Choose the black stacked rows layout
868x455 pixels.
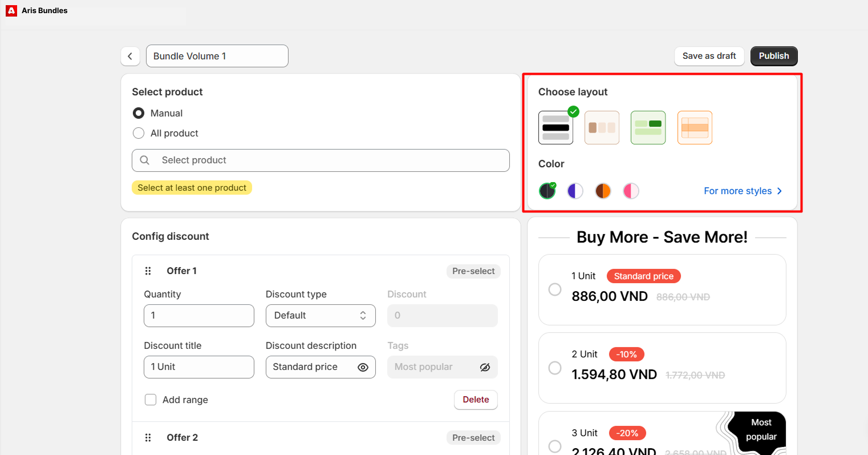555,127
